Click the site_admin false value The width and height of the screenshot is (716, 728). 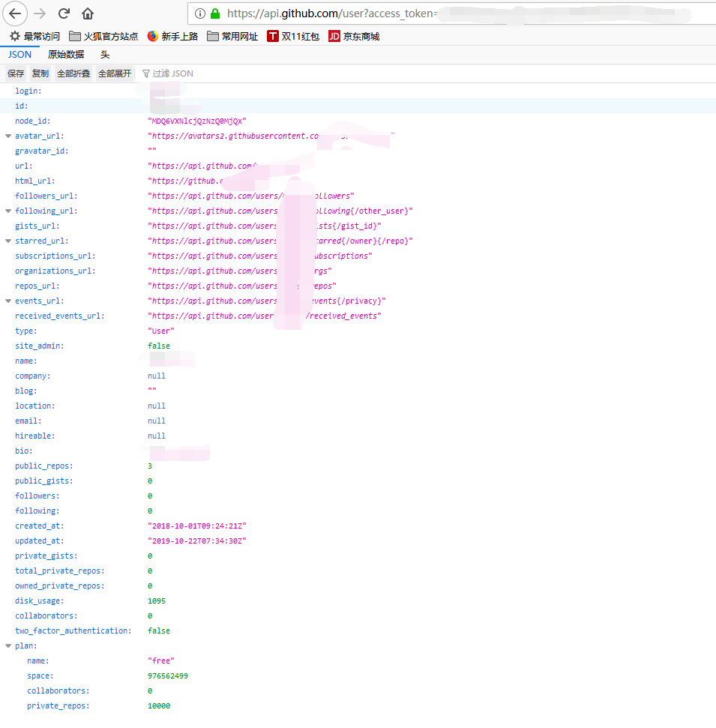tap(159, 346)
